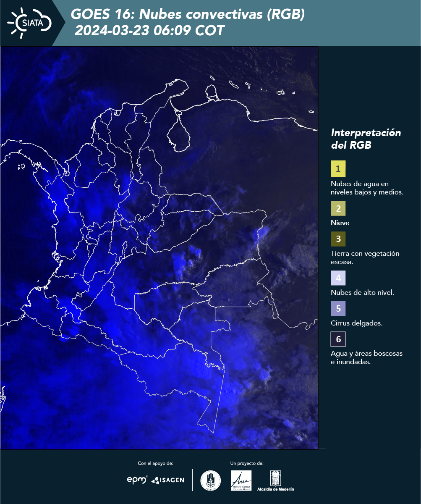The width and height of the screenshot is (421, 504).
Task: Click 'Agua y áreas boscosas e inundadas.' label
Action: coord(366,358)
